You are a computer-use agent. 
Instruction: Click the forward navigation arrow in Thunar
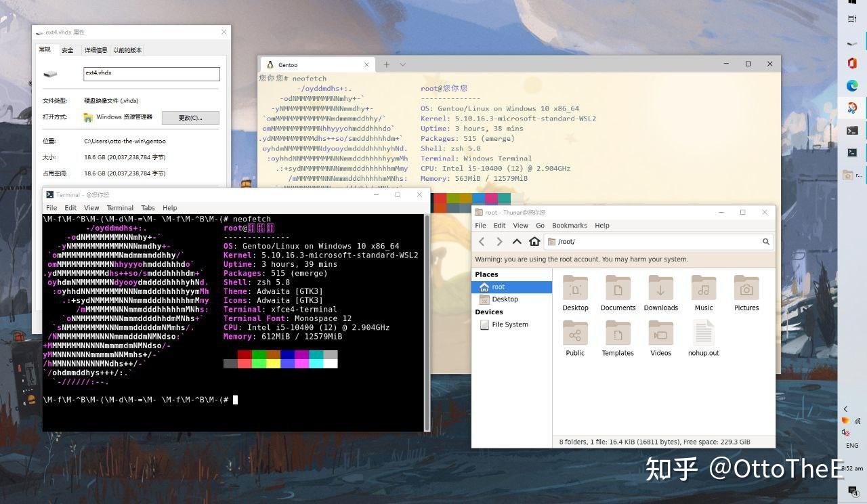point(500,241)
